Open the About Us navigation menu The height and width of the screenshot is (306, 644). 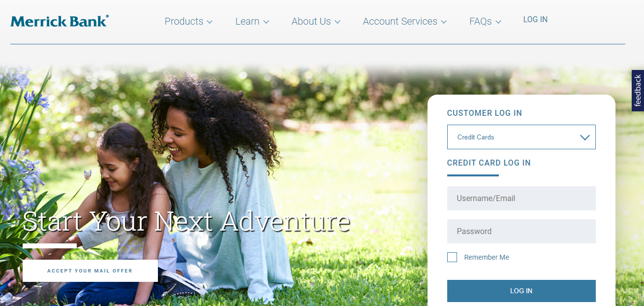pos(316,21)
